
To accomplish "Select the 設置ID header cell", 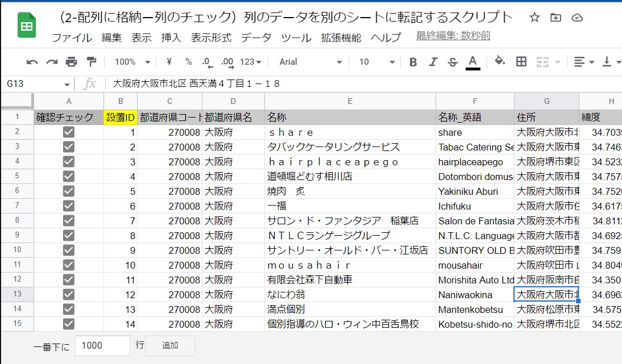I will [x=121, y=117].
